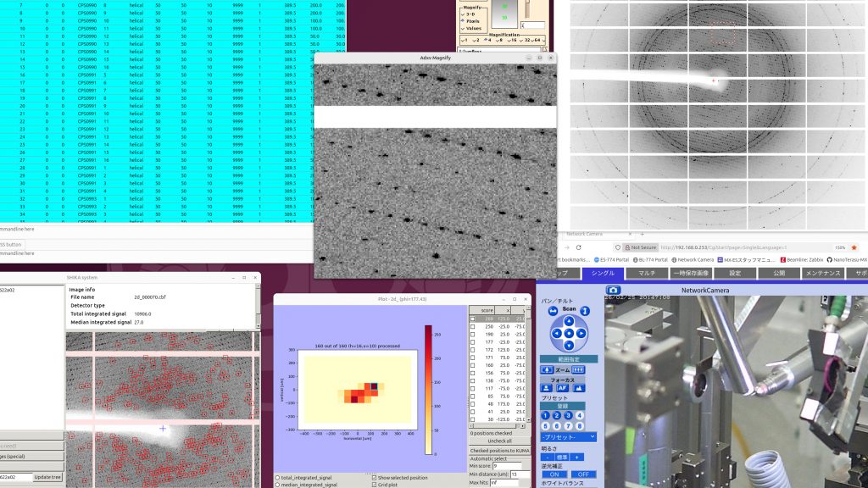Check the box for score 250 row
Image resolution: width=868 pixels, height=488 pixels.
(473, 326)
